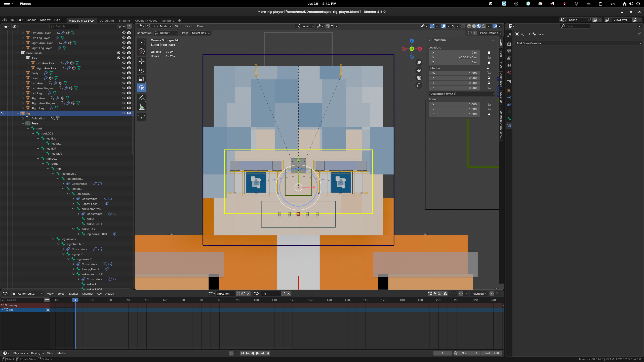The height and width of the screenshot is (362, 644).
Task: Select the Move tool in viewport toolbar
Action: click(142, 61)
